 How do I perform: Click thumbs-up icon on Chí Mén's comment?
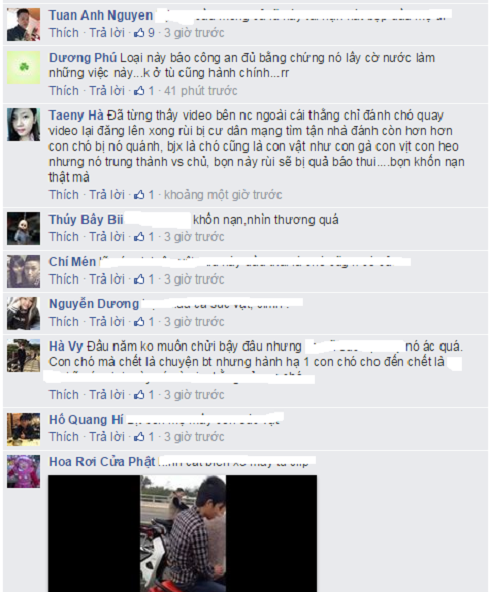point(139,279)
